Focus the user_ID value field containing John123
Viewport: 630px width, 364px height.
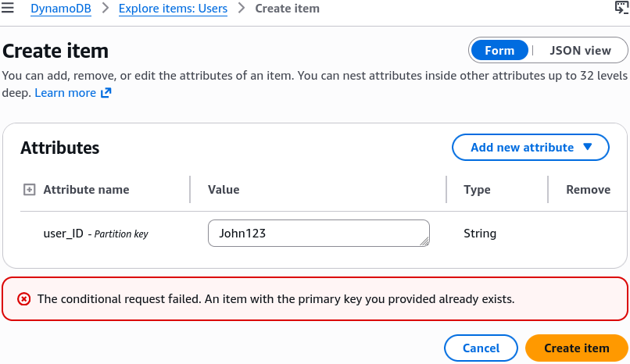[x=319, y=234]
